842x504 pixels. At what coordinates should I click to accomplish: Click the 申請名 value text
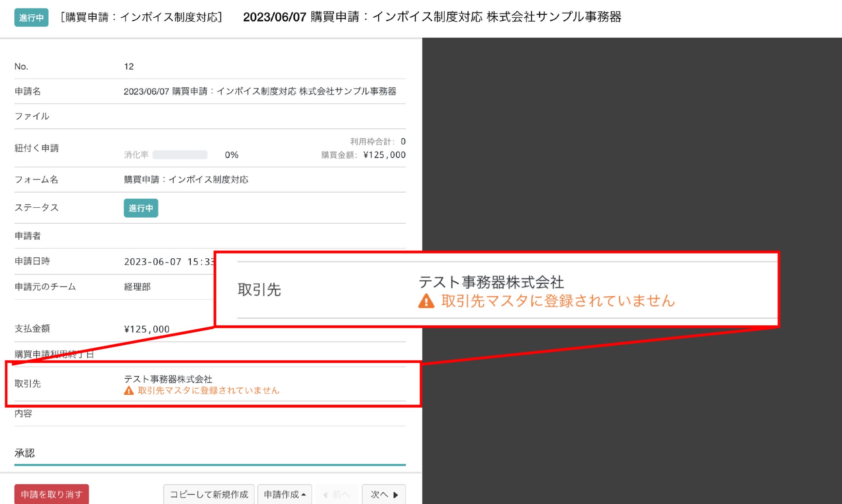tap(260, 92)
